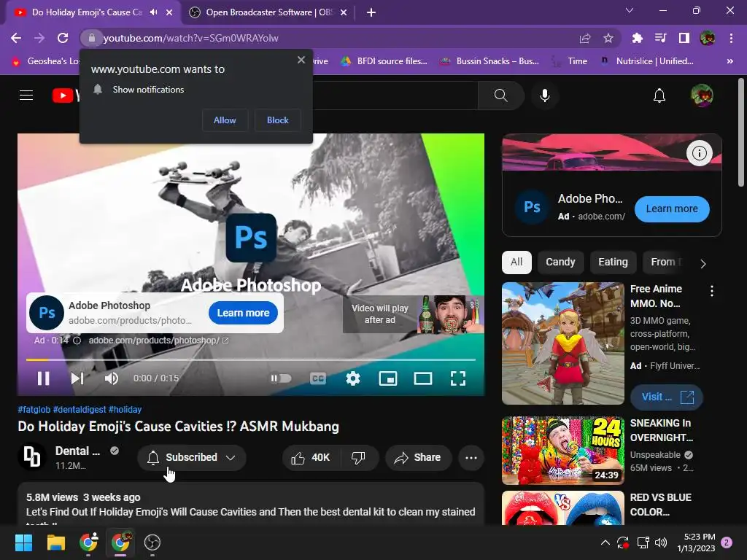Screen dimensions: 747x560
Task: Open adobe.com/products/photoshop link in player
Action: pyautogui.click(x=158, y=341)
